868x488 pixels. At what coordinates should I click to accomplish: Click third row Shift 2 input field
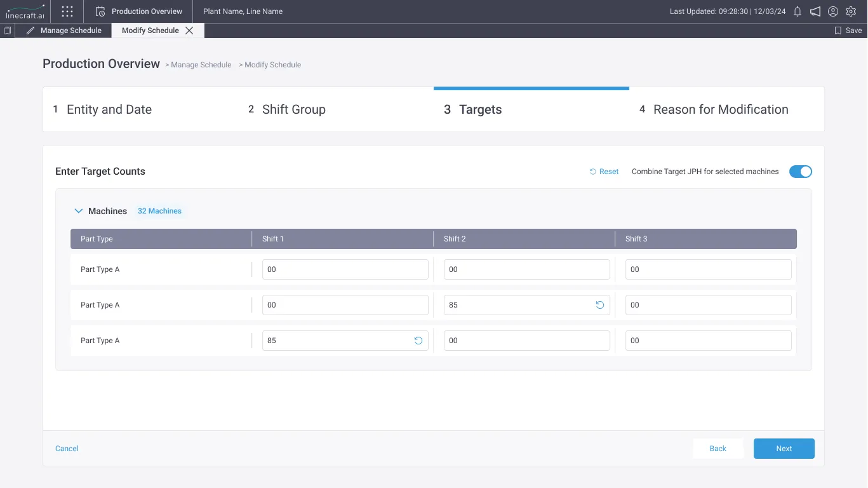point(527,341)
